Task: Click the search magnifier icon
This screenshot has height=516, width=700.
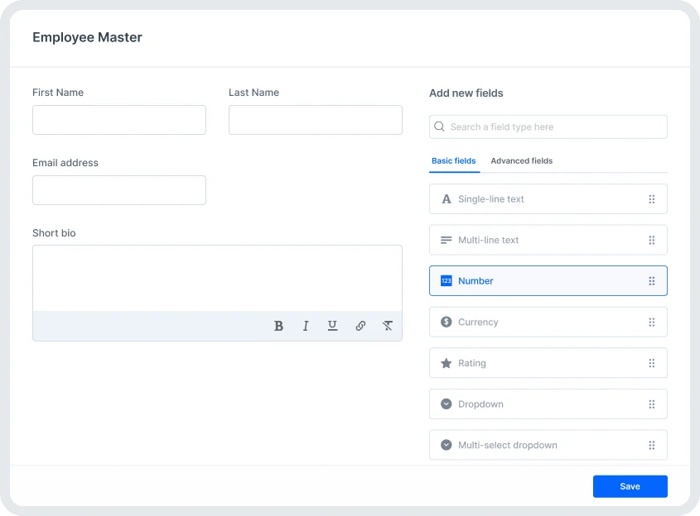Action: click(x=439, y=127)
